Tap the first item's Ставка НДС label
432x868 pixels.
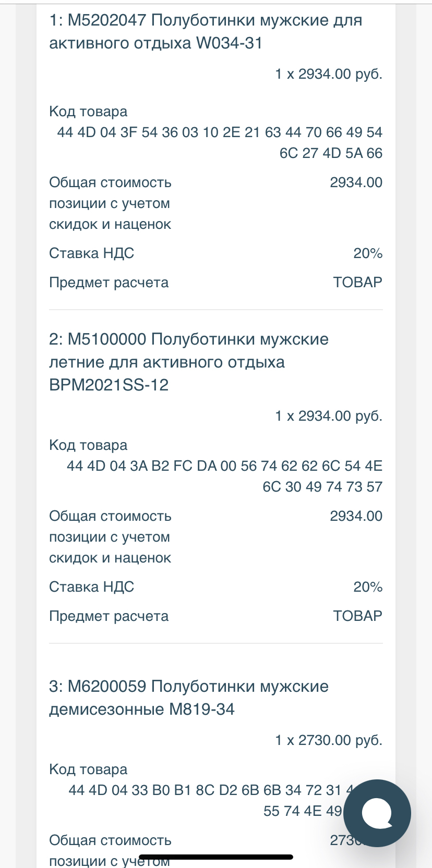point(91,253)
